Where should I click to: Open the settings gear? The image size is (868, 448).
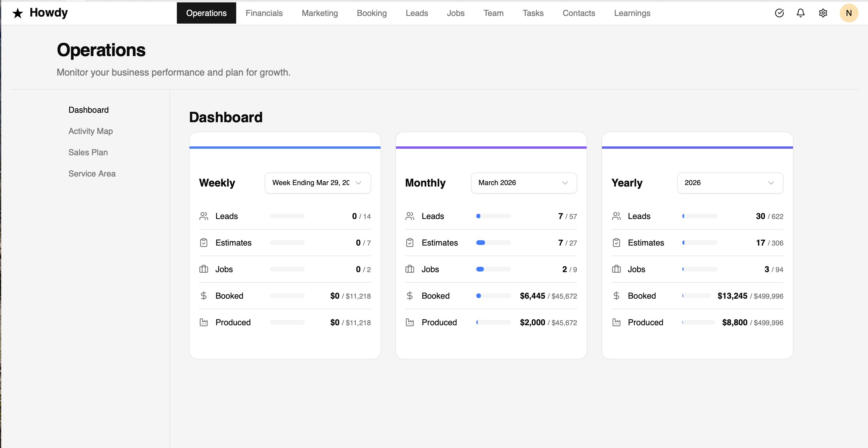pos(823,13)
